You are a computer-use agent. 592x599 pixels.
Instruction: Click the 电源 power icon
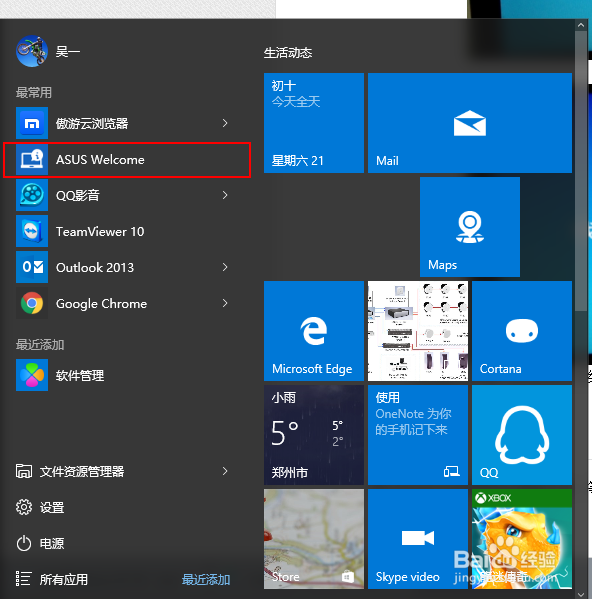pyautogui.click(x=24, y=543)
